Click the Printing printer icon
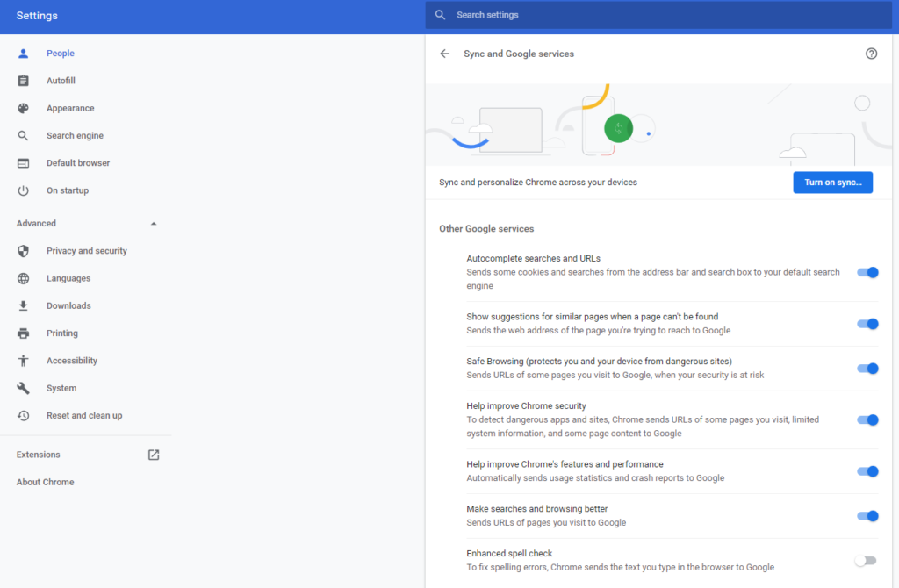This screenshot has width=899, height=588. tap(23, 333)
